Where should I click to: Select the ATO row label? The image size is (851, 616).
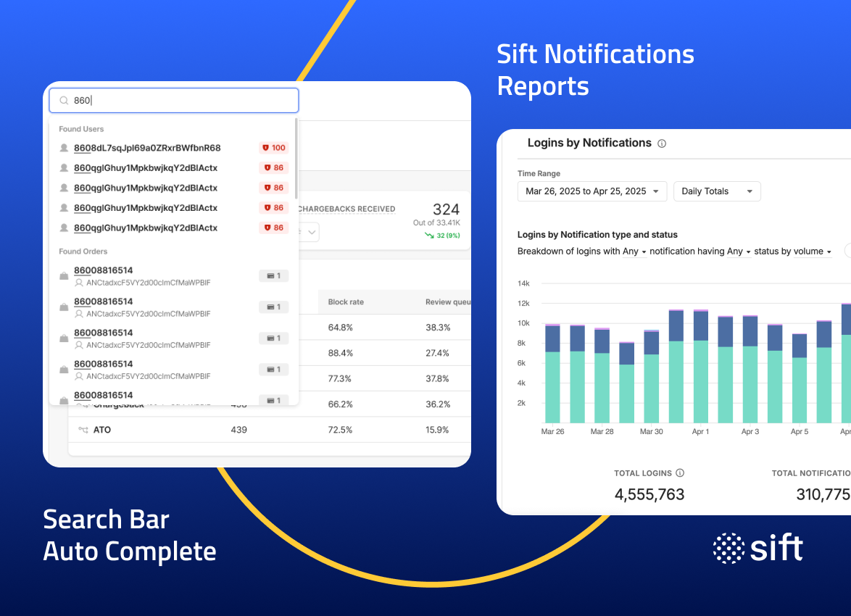(x=102, y=430)
